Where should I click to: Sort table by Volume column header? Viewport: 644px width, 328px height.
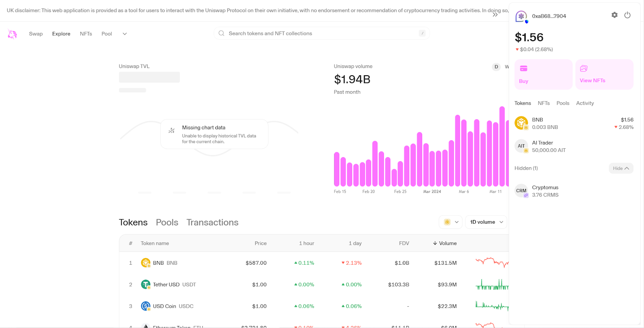pos(445,243)
